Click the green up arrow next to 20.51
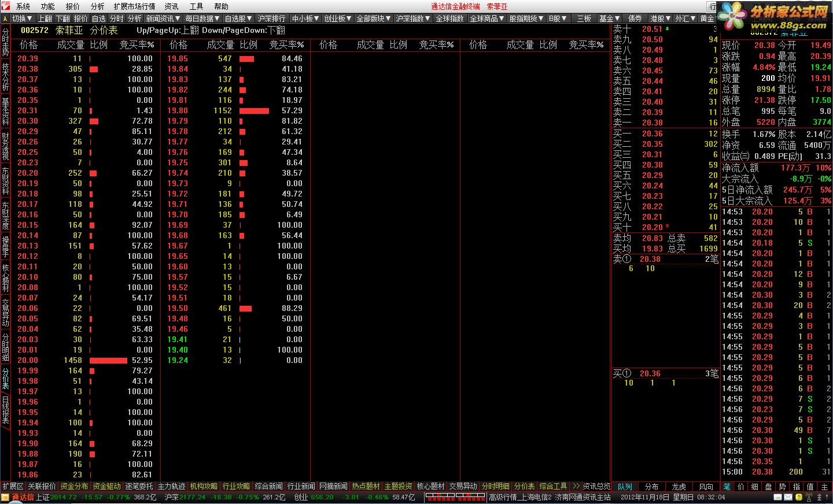Viewport: 833px width, 504px height. [667, 28]
